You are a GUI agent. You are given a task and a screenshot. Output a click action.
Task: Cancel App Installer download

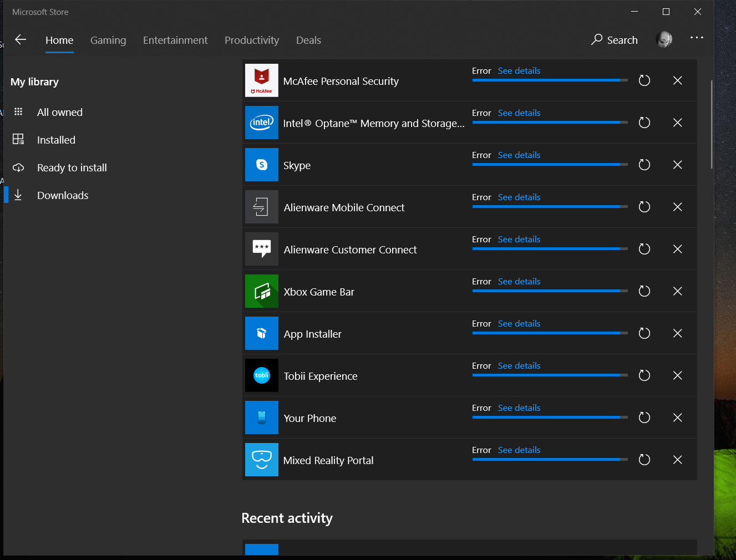(677, 333)
